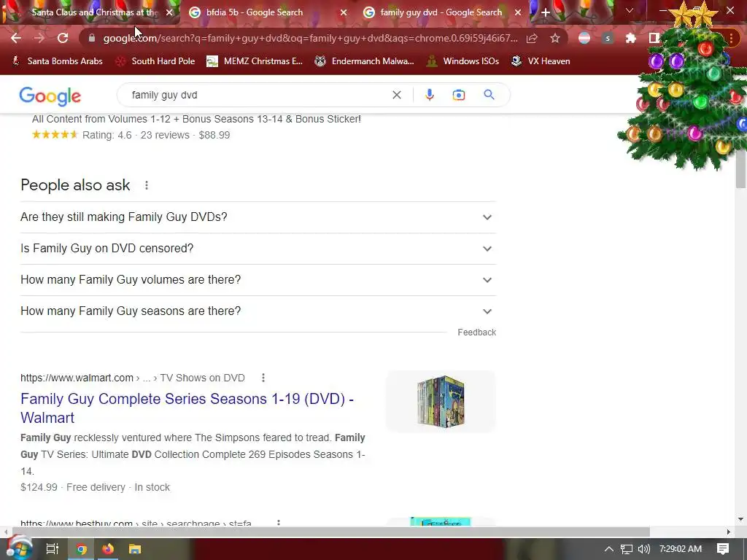Reload the current page

tap(63, 38)
